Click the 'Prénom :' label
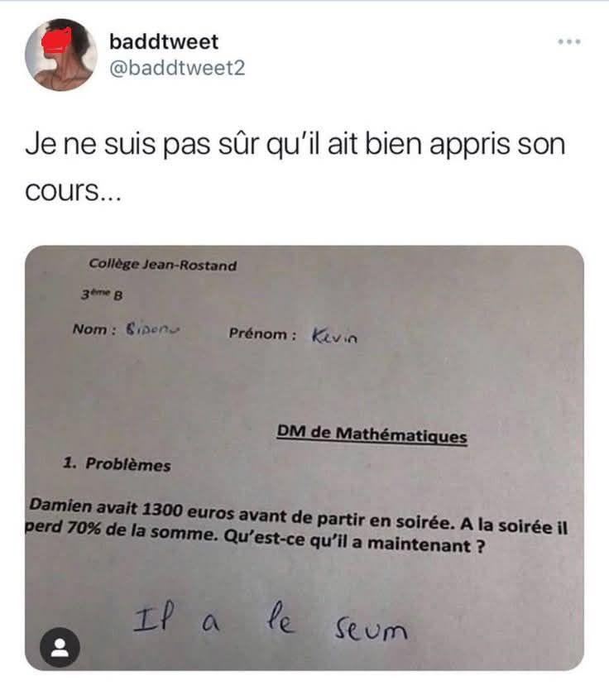 coord(262,333)
